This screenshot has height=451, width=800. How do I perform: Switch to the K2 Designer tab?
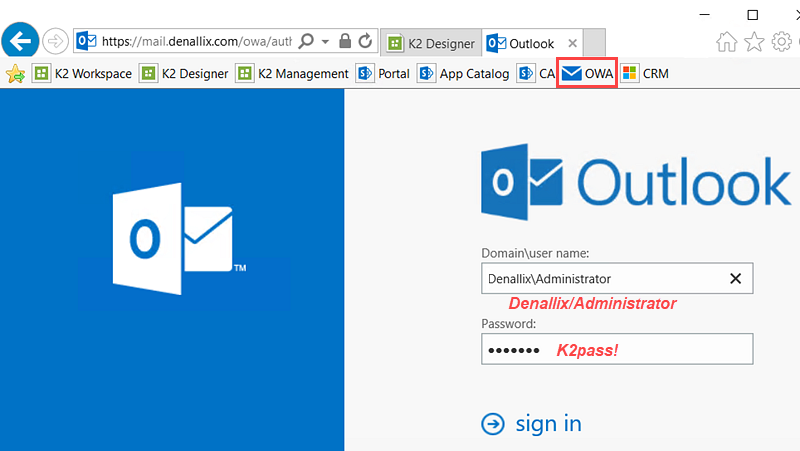click(x=431, y=43)
